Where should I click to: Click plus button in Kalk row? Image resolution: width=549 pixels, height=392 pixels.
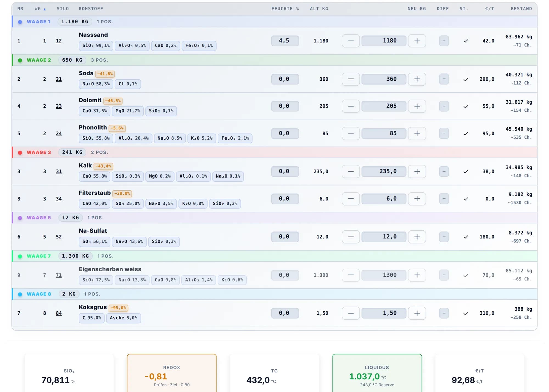click(417, 171)
